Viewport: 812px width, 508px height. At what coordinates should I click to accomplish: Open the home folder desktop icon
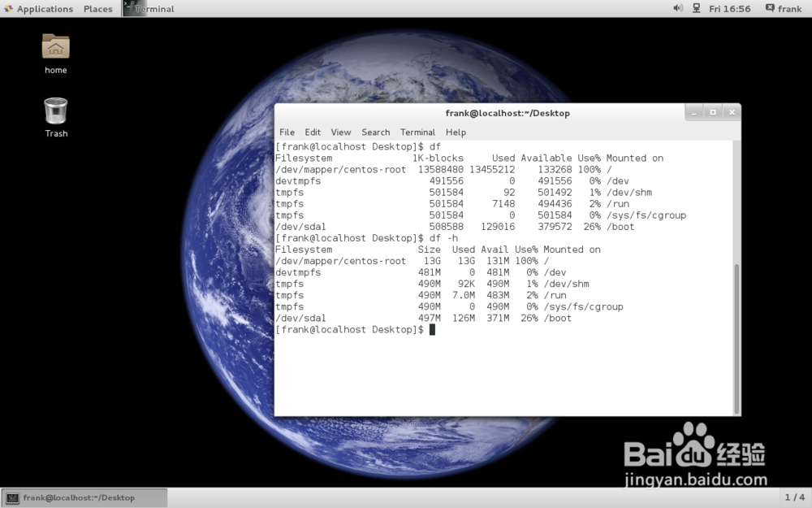[55, 54]
